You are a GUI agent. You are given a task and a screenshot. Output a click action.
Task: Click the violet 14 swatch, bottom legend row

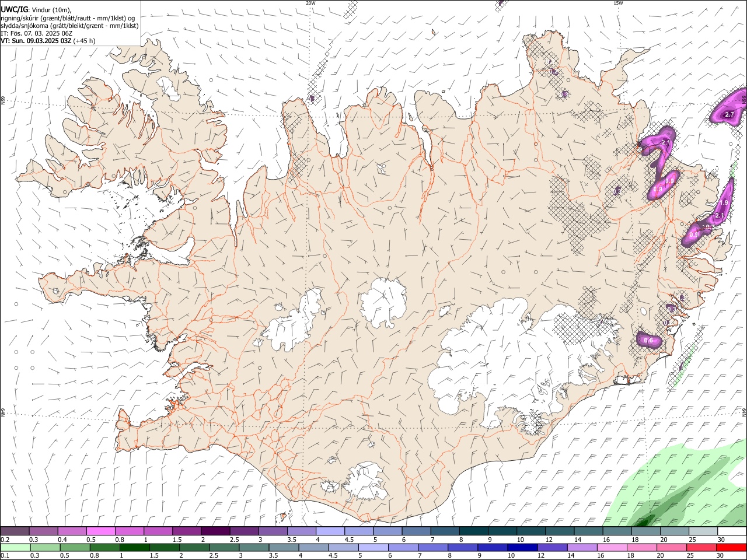581,547
